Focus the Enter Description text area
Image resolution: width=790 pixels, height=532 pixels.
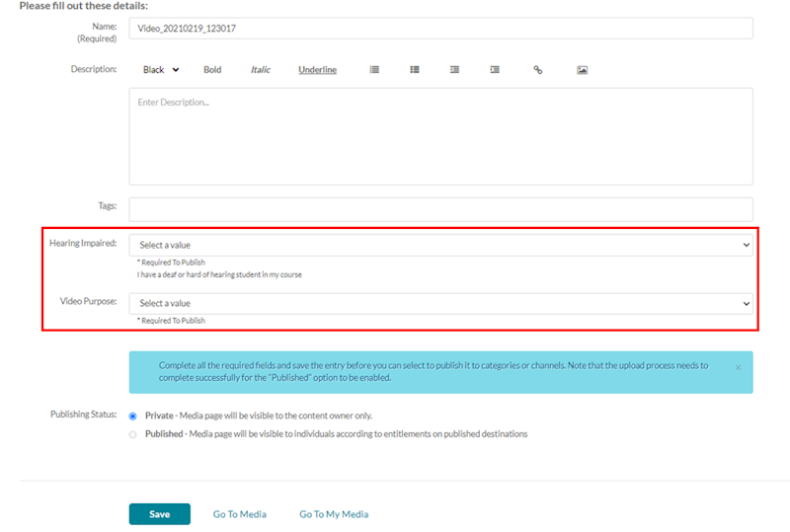point(440,136)
